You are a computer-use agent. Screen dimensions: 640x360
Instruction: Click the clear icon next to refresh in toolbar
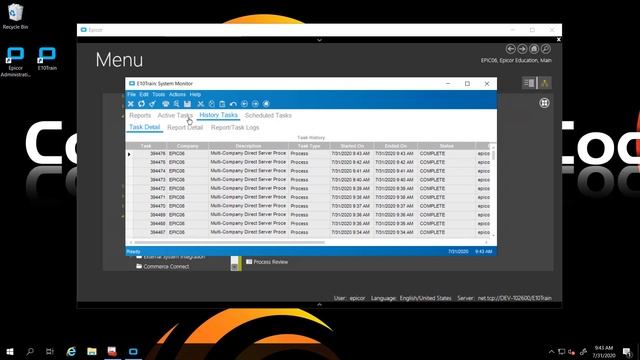pyautogui.click(x=152, y=104)
